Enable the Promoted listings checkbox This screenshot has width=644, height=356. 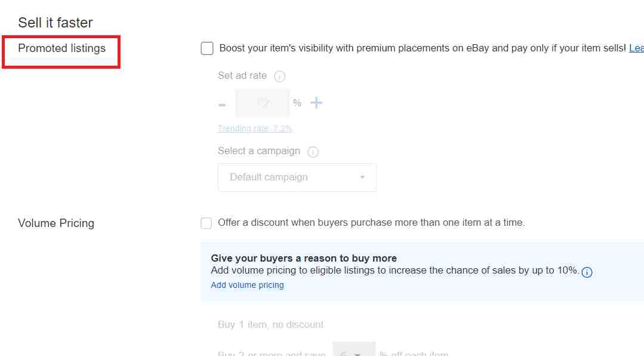[207, 48]
